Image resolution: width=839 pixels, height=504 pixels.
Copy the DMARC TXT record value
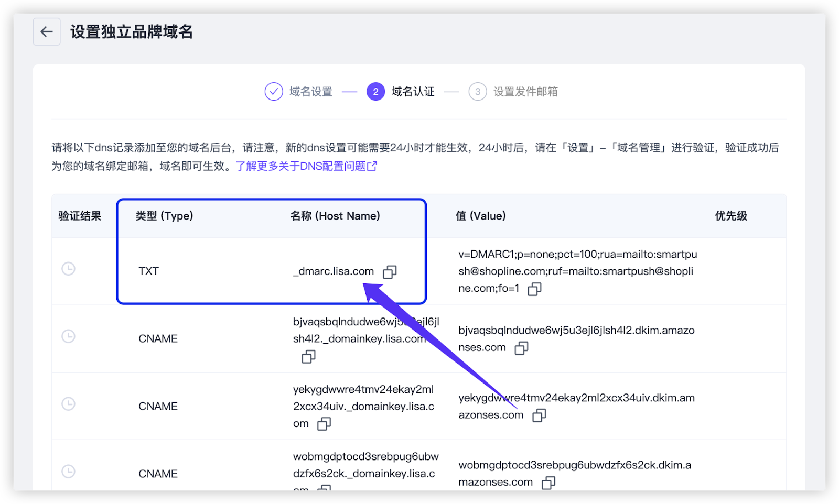click(534, 289)
